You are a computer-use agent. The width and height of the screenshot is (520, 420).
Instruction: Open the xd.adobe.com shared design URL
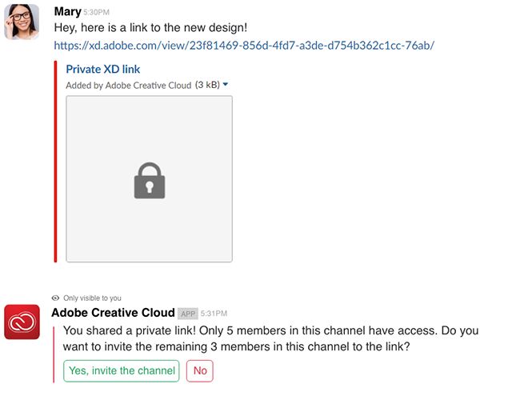pyautogui.click(x=244, y=46)
